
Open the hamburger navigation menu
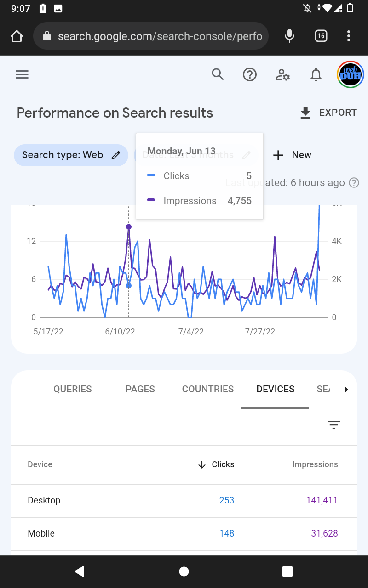pos(22,74)
